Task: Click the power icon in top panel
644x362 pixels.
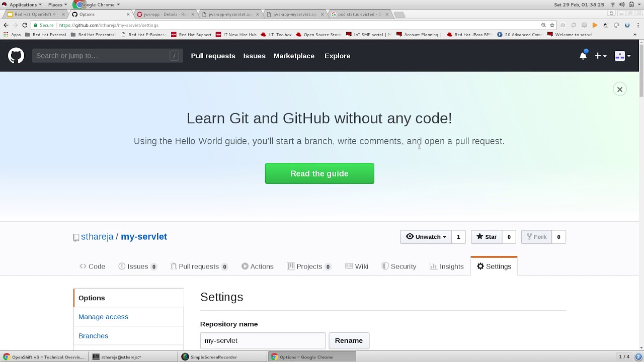Action: click(x=631, y=5)
